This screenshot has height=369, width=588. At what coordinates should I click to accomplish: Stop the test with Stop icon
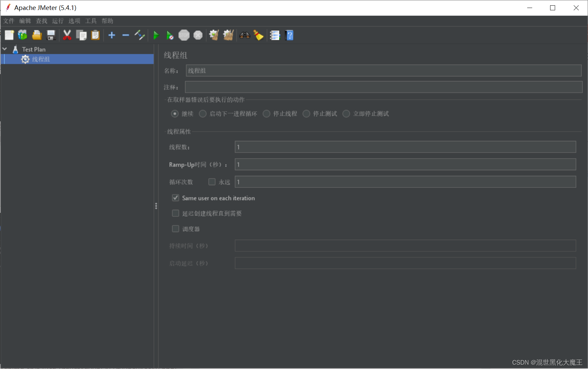pyautogui.click(x=184, y=35)
